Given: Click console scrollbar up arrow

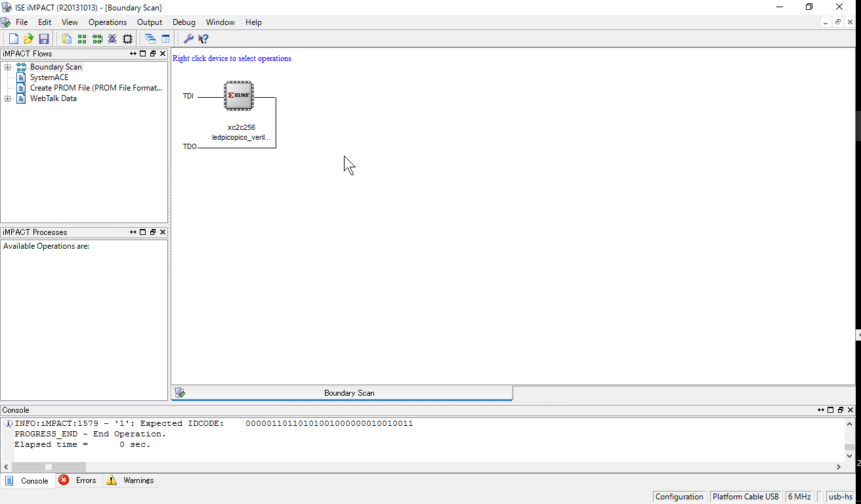Looking at the screenshot, I should [849, 423].
